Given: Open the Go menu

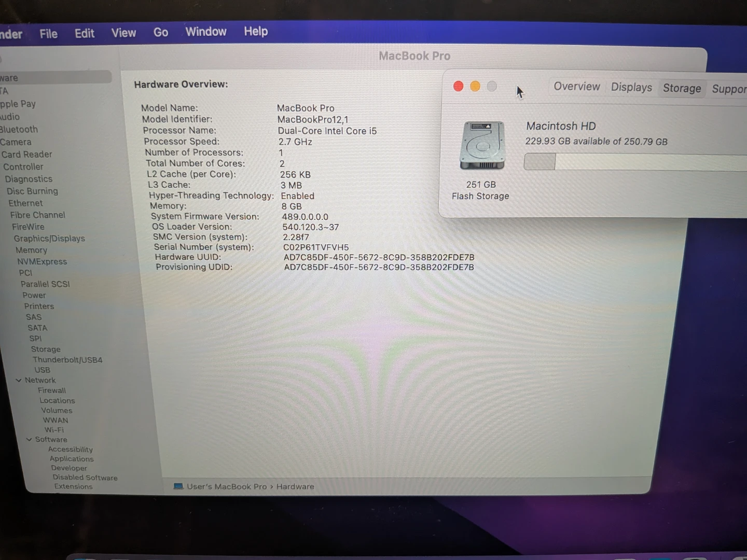Looking at the screenshot, I should pos(161,32).
